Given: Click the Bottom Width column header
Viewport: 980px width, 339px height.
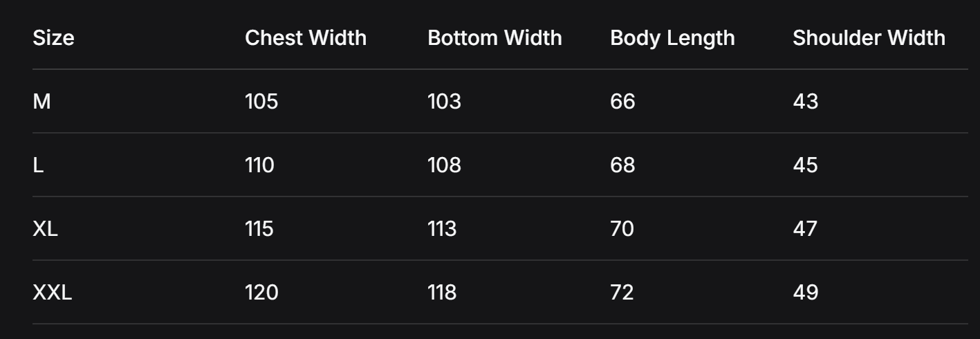Looking at the screenshot, I should click(x=494, y=39).
